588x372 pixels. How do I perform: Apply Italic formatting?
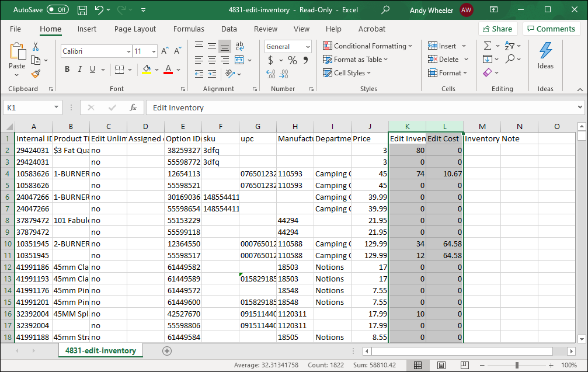pyautogui.click(x=79, y=69)
